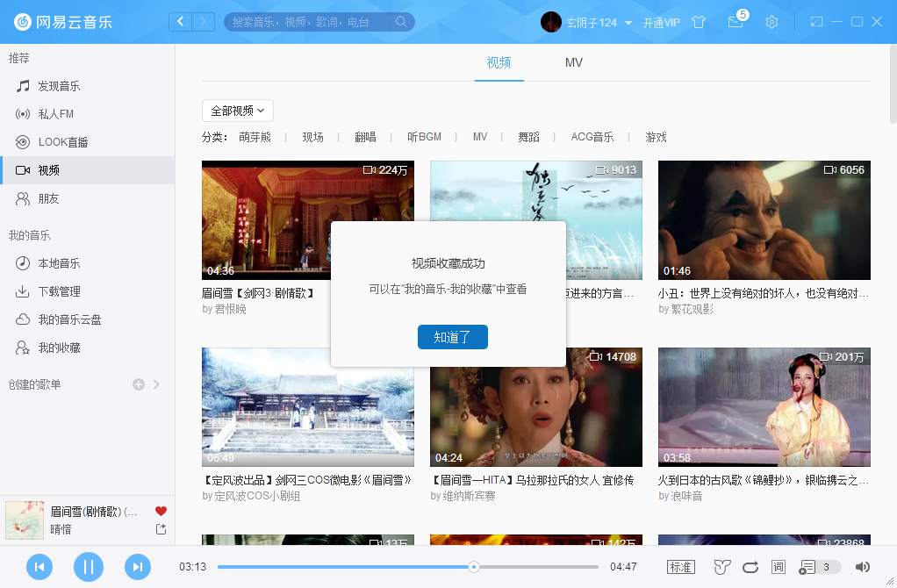This screenshot has height=588, width=897.
Task: Open messages showing 5 notifications
Action: pos(736,22)
